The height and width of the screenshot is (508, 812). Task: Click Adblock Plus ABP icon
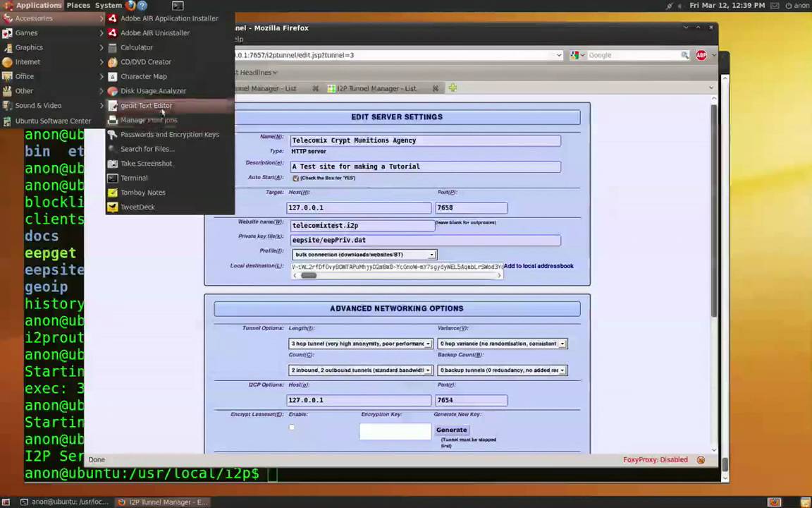coord(701,55)
